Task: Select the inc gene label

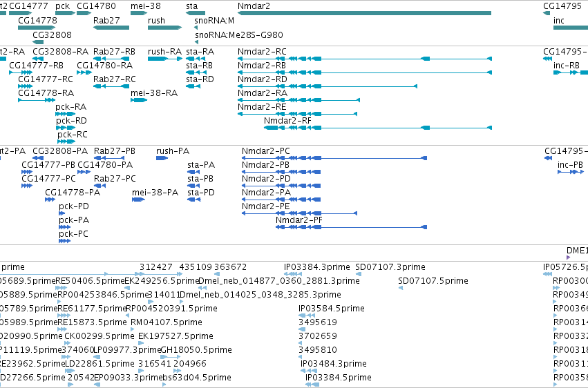Action: tap(559, 20)
